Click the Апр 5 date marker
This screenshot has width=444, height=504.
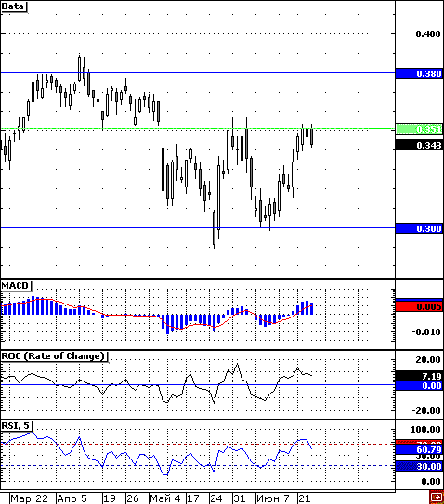pos(72,498)
